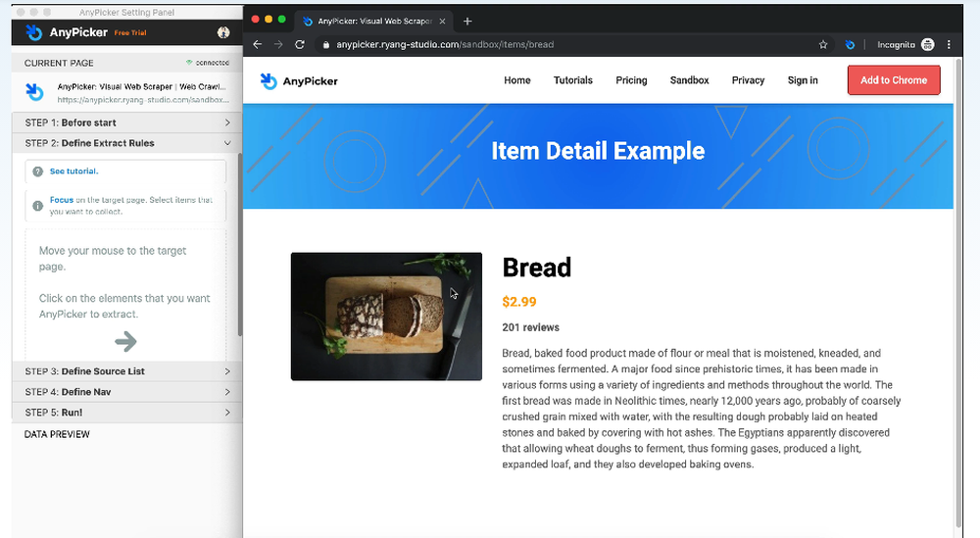
Task: Click the lock icon in the address bar
Action: pos(325,45)
